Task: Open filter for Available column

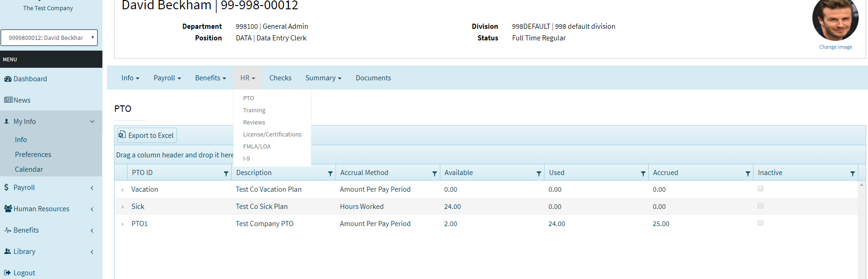Action: [x=539, y=173]
